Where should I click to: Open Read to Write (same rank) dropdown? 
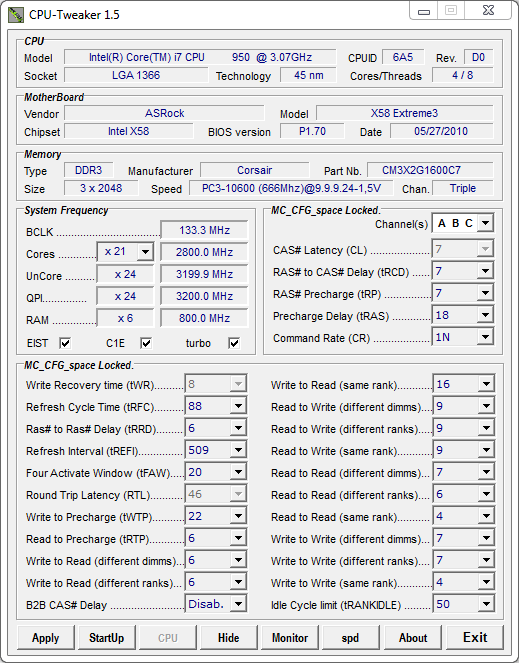click(486, 450)
